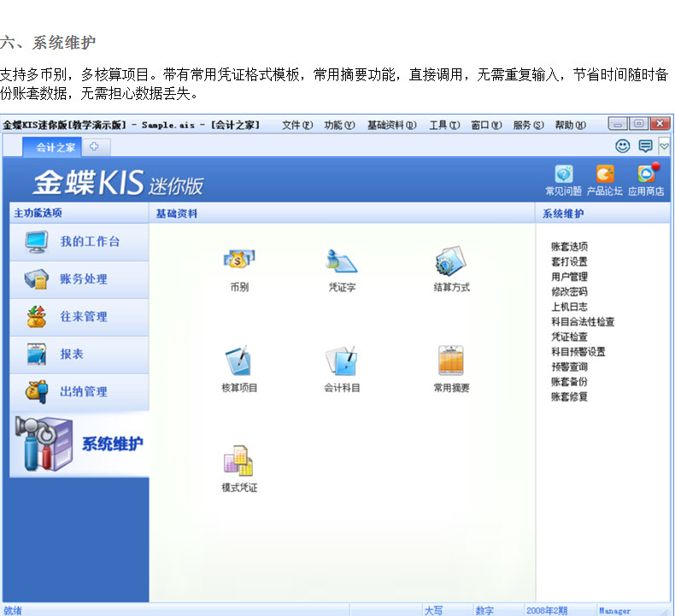Open the 常用摘要 common summary icon

tap(451, 361)
